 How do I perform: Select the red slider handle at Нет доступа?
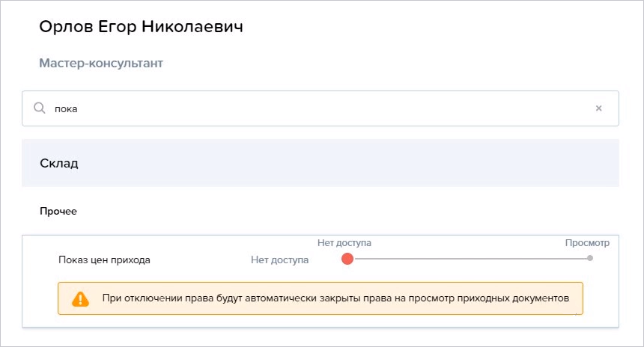[347, 259]
